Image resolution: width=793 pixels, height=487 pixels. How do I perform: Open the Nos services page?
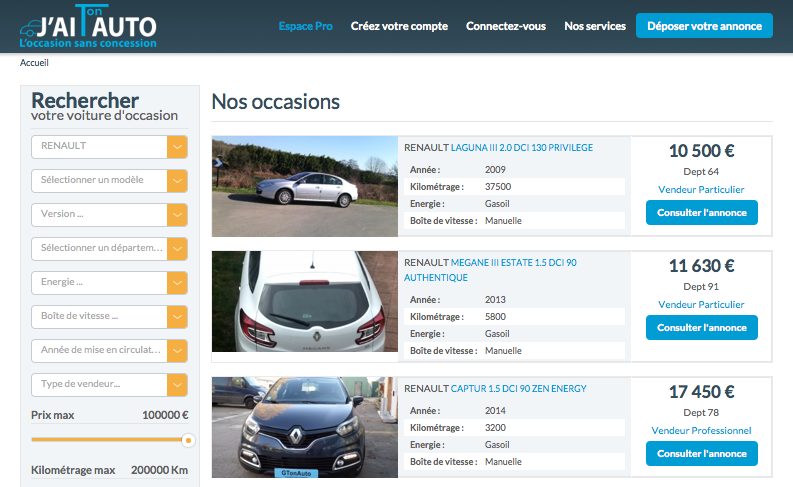point(595,26)
